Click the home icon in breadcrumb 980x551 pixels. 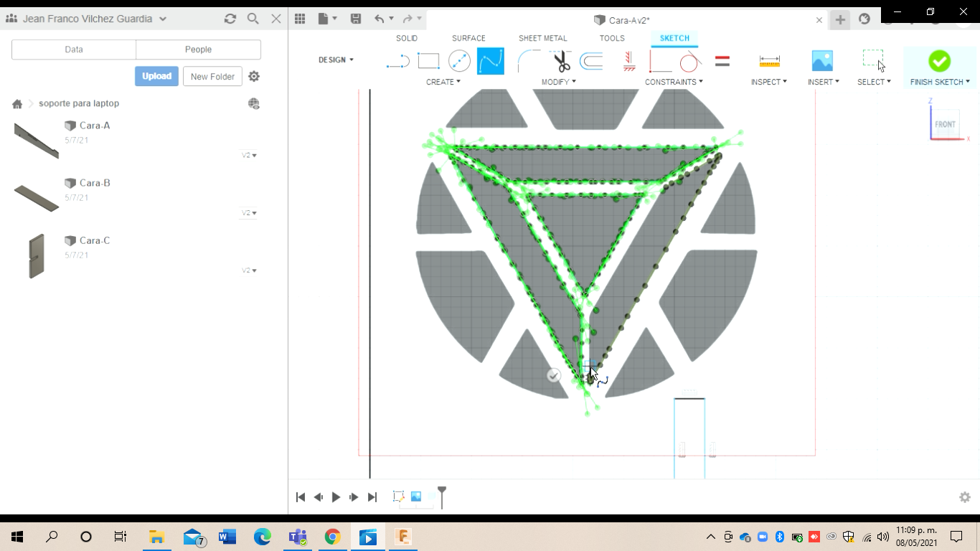[x=17, y=104]
